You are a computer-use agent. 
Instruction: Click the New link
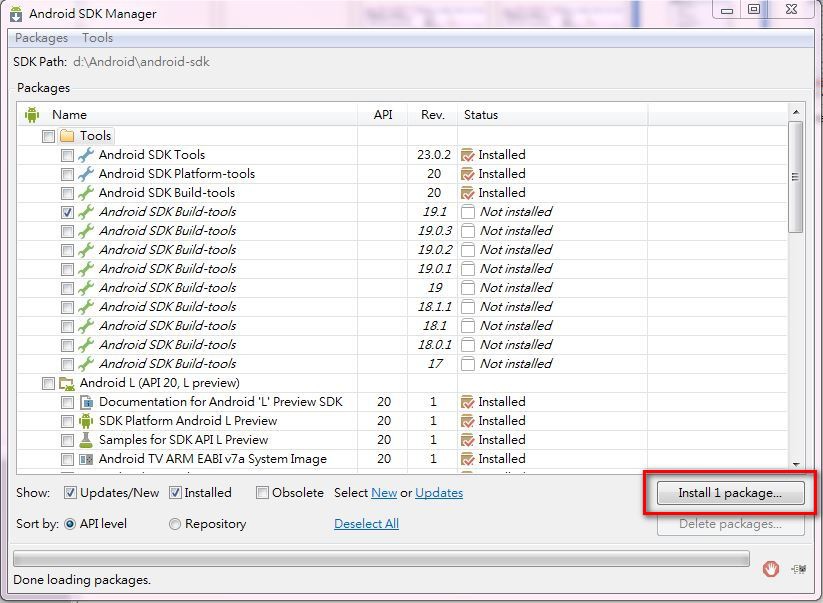pyautogui.click(x=384, y=493)
